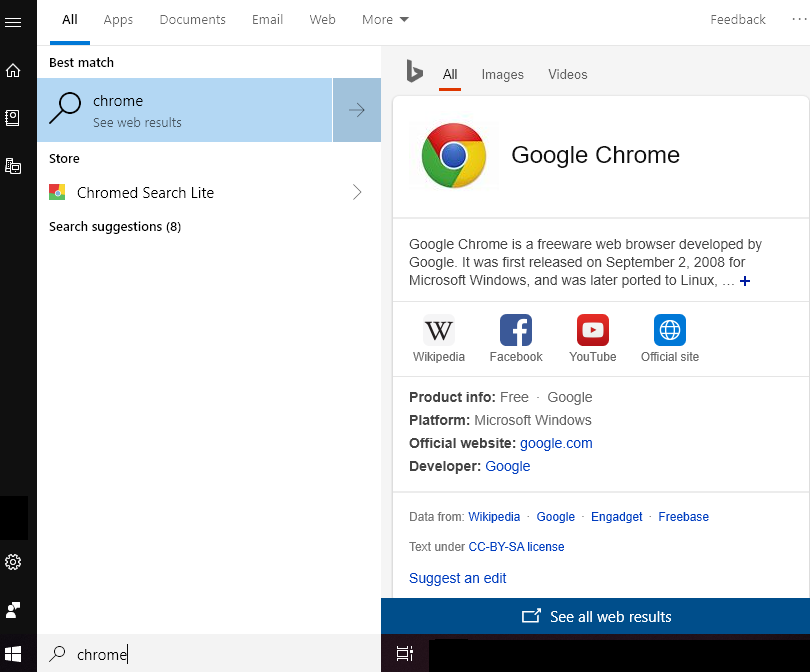Open the hamburger menu in Cortana sidebar
810x672 pixels.
(13, 22)
